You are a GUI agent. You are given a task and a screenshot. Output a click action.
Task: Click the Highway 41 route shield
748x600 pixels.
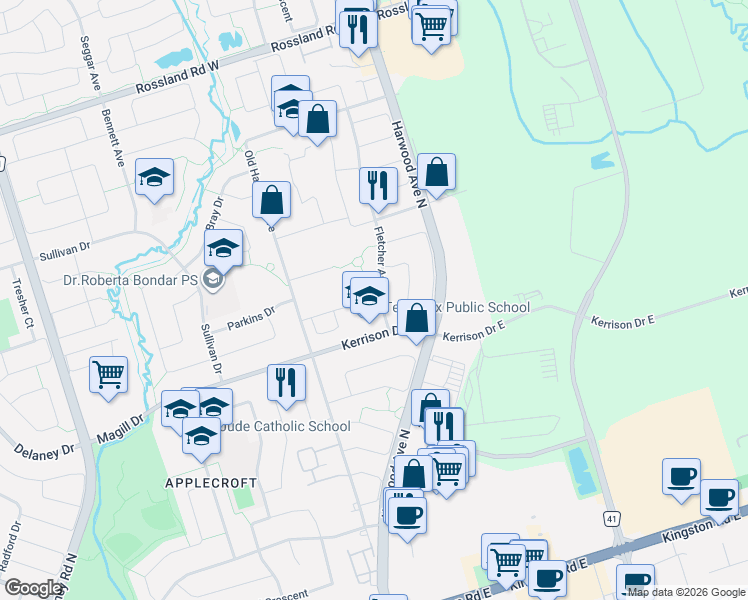coord(612,518)
